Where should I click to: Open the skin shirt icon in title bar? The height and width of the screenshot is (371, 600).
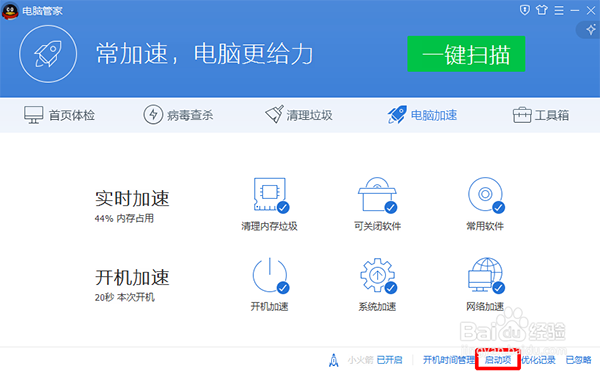click(x=541, y=10)
